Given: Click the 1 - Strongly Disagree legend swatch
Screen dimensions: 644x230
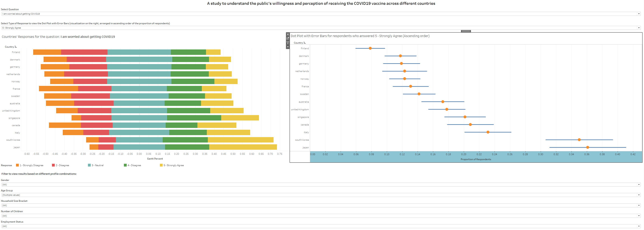Looking at the screenshot, I should click(x=18, y=165).
